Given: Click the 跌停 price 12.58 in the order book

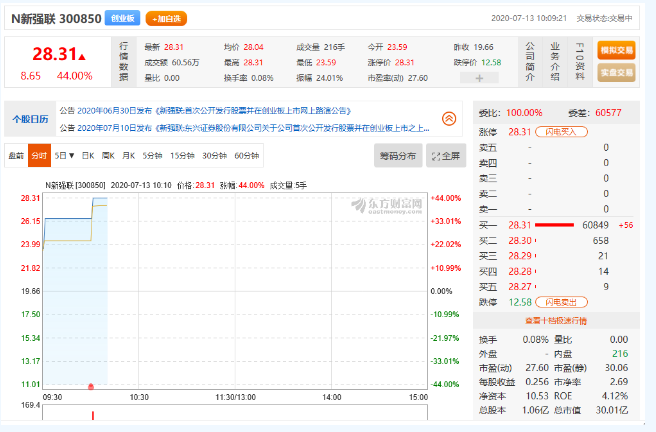Looking at the screenshot, I should click(x=520, y=302).
